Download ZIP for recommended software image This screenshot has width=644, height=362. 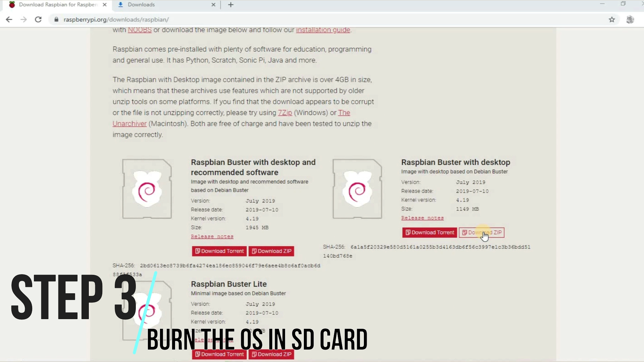(x=271, y=251)
